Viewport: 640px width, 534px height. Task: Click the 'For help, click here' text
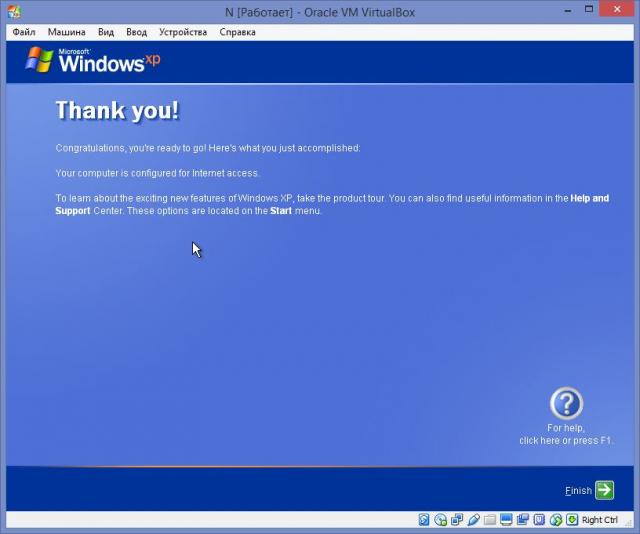566,434
